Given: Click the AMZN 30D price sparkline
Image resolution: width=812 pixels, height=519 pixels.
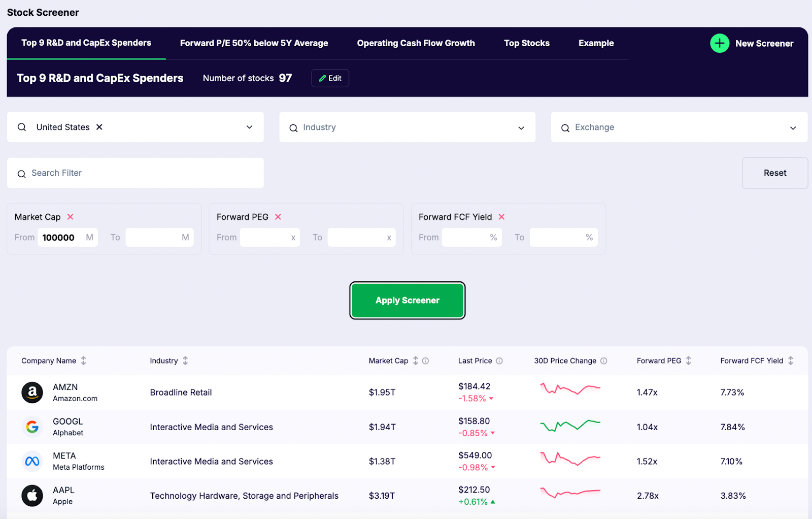Looking at the screenshot, I should [x=570, y=390].
